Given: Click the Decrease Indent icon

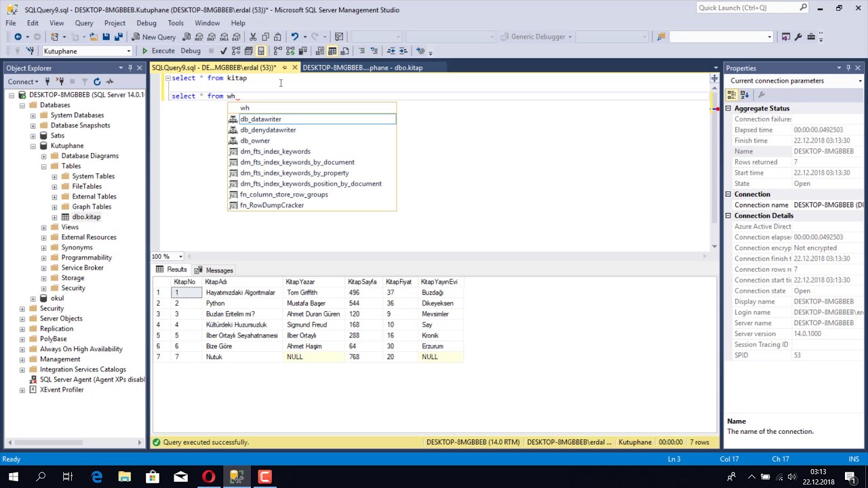Looking at the screenshot, I should point(391,51).
